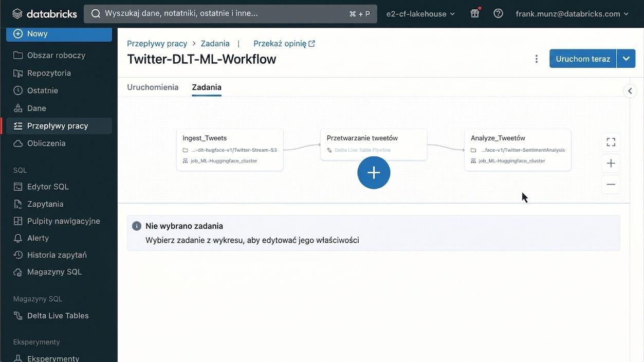The image size is (644, 362).
Task: Click the search magnifier icon
Action: point(96,13)
